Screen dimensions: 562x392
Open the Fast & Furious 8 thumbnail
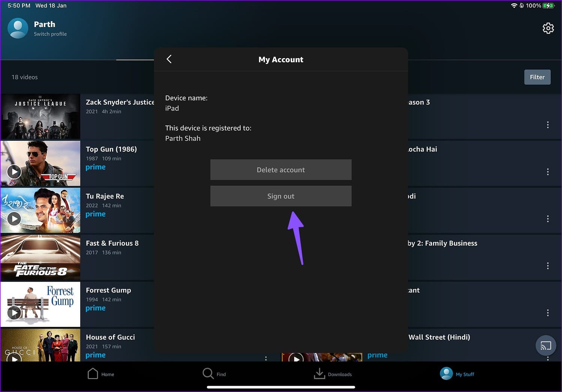click(x=40, y=258)
